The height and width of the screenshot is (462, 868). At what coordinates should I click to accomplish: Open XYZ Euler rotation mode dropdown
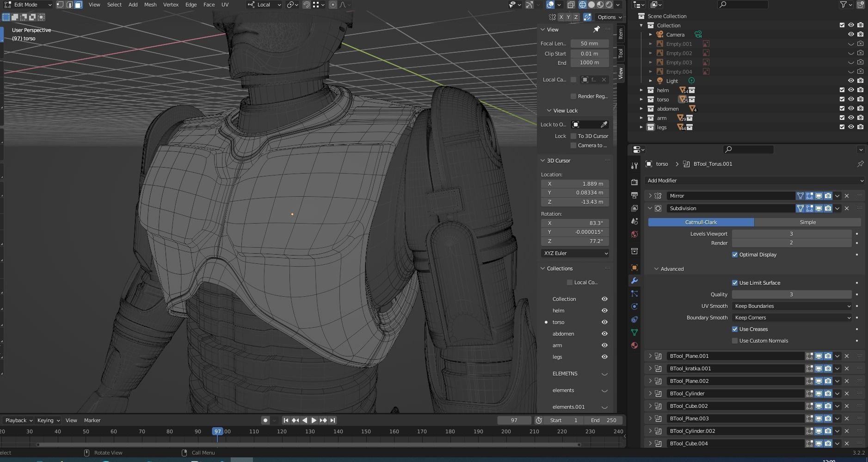[x=575, y=253]
